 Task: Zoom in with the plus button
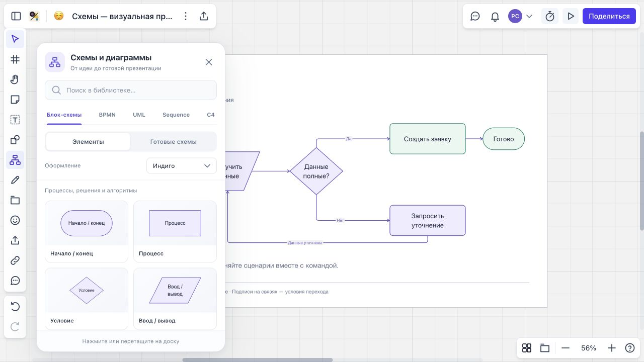coord(612,348)
